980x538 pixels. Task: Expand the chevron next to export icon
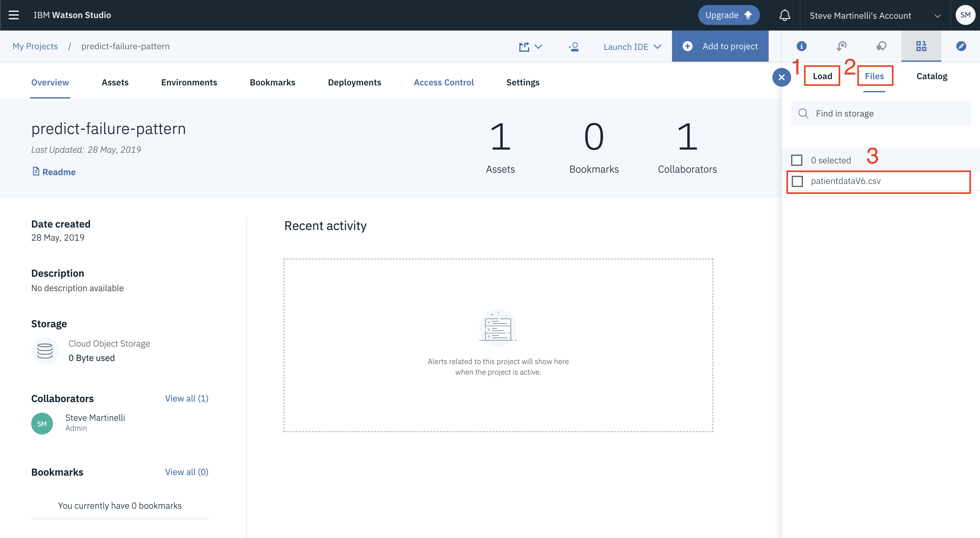pyautogui.click(x=538, y=46)
